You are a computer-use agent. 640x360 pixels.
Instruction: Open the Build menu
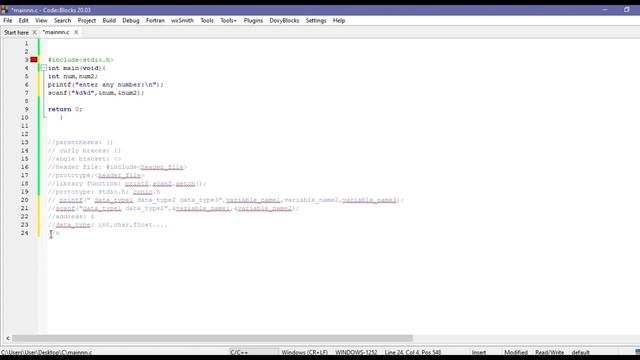109,20
